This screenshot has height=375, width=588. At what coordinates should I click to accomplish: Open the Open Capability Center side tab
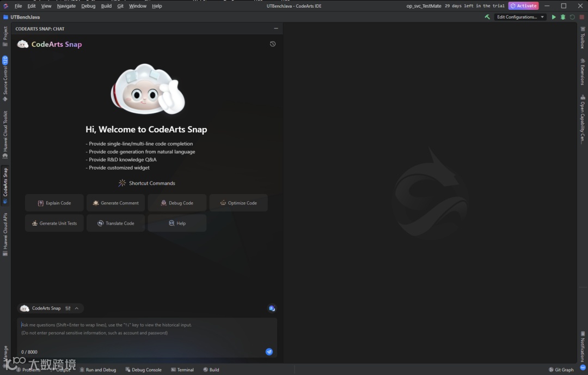pyautogui.click(x=583, y=119)
